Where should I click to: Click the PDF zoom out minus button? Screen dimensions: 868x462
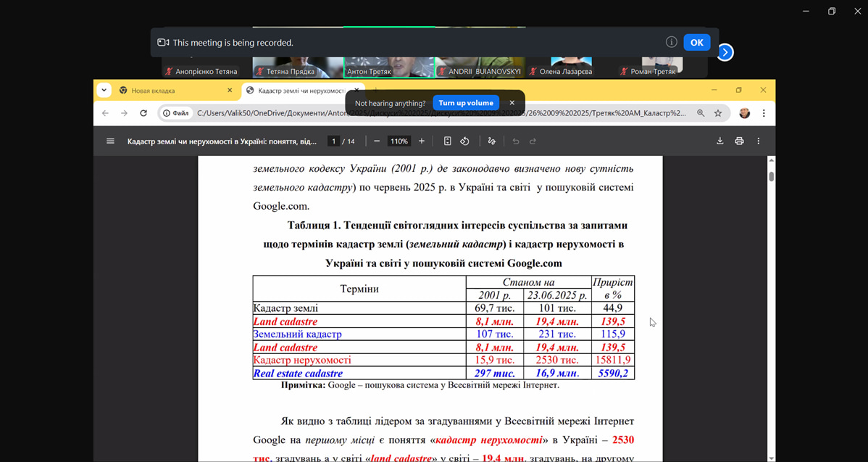[x=377, y=141]
